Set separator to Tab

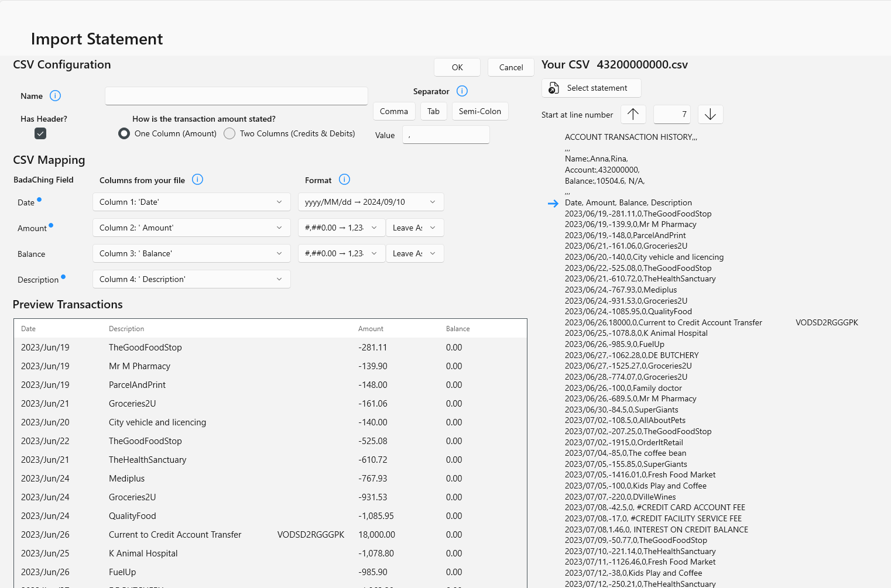tap(433, 111)
